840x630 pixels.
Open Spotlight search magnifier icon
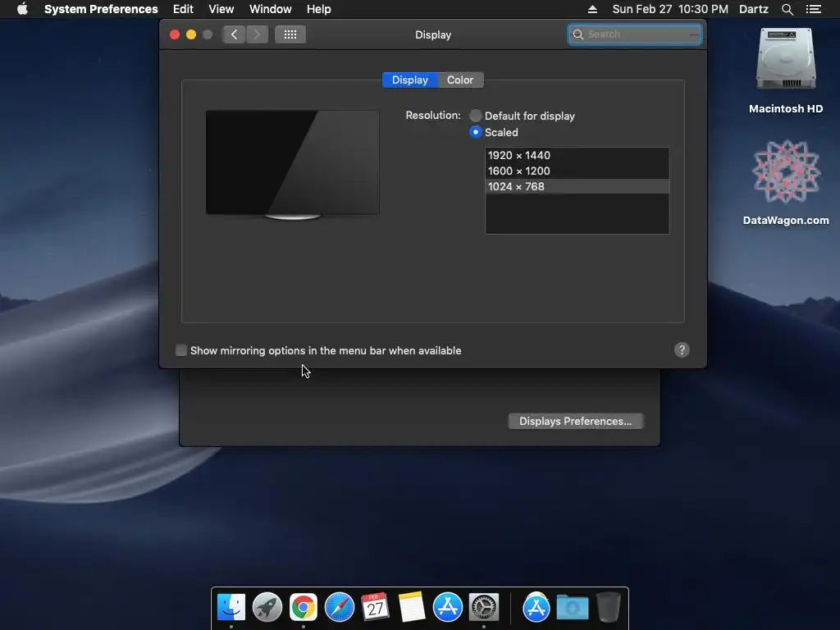point(787,9)
